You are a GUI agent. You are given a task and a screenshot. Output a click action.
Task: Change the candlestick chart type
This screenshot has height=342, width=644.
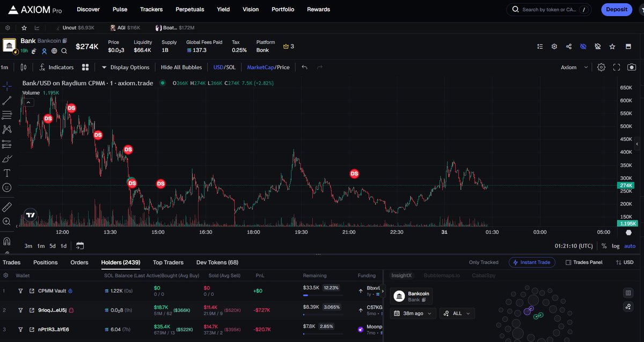click(x=23, y=68)
